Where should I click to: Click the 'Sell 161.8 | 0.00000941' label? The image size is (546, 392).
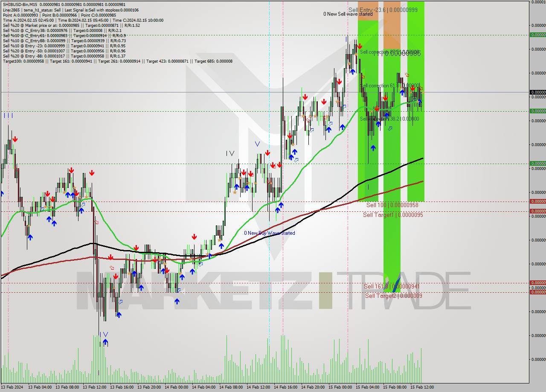(392, 286)
